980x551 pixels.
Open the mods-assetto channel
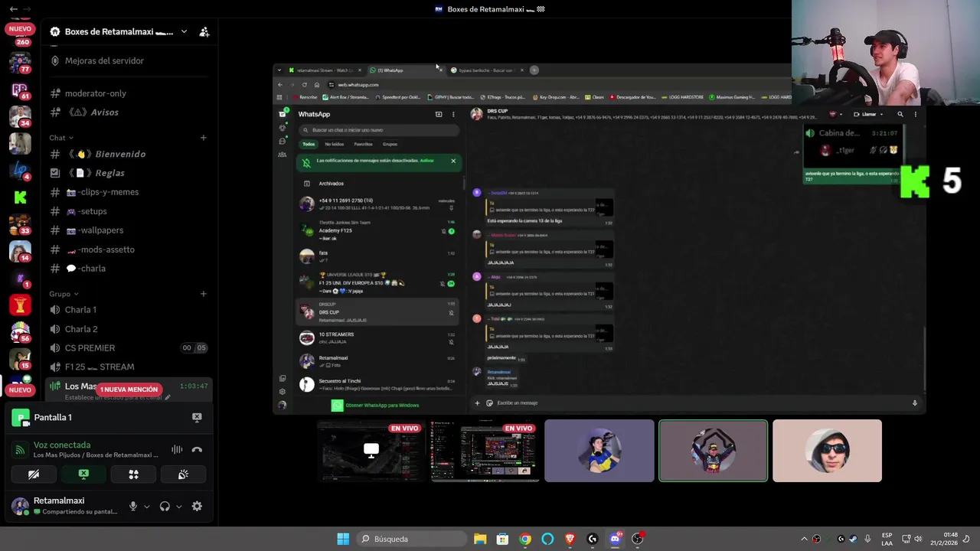128,249
